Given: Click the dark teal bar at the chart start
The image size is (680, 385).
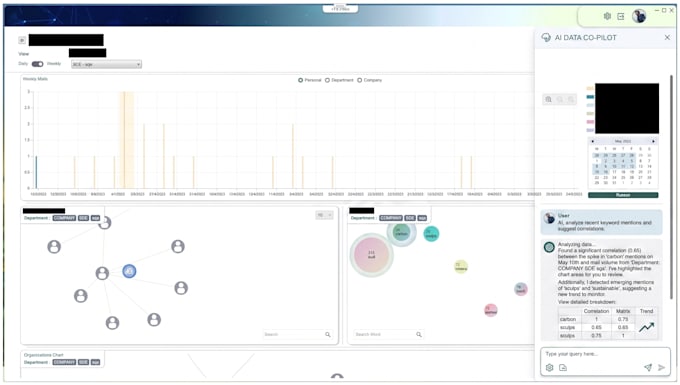Looking at the screenshot, I should [x=36, y=172].
